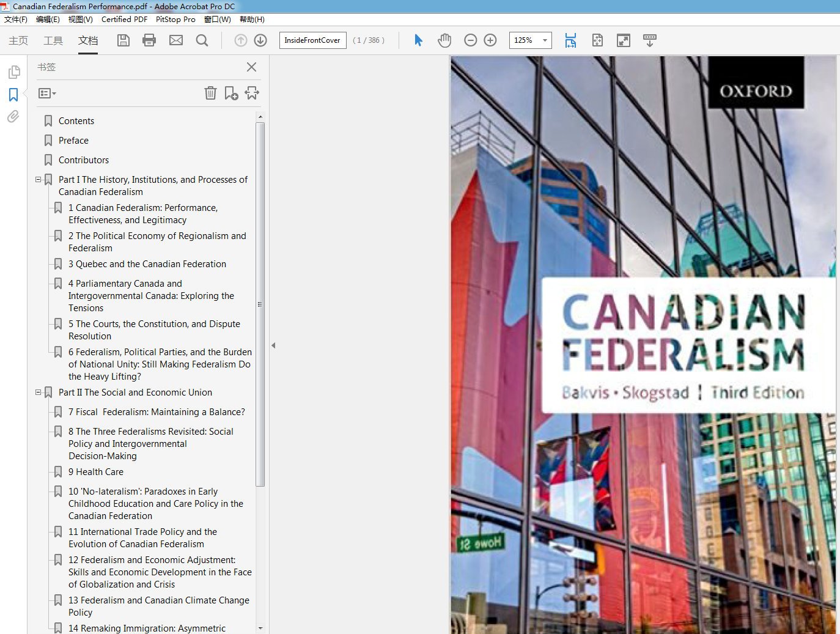Click the InsideFrontCover page field

coord(313,40)
